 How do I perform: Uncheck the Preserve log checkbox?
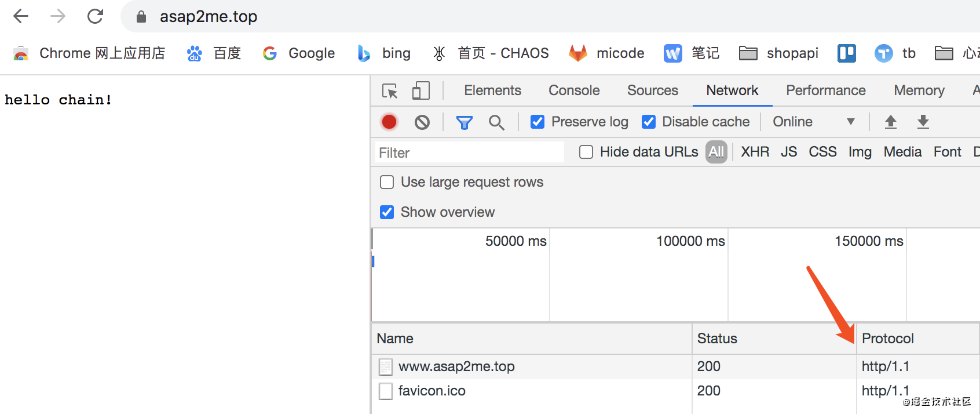[x=537, y=122]
